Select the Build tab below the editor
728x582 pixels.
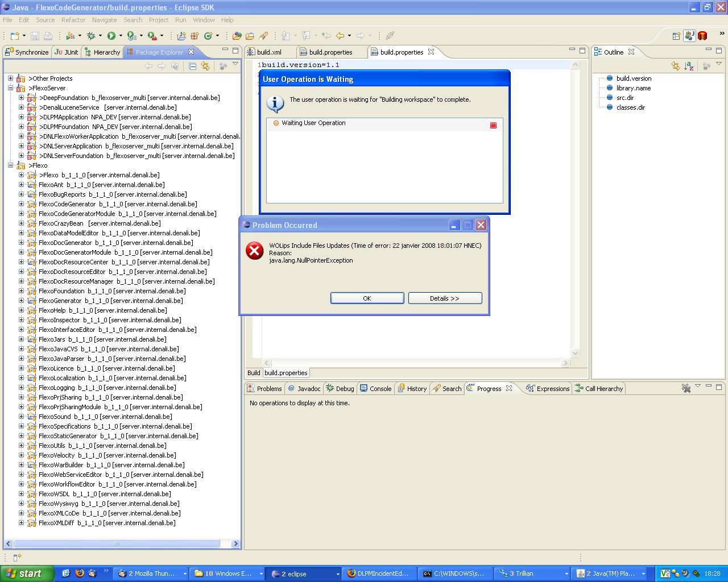tap(254, 373)
